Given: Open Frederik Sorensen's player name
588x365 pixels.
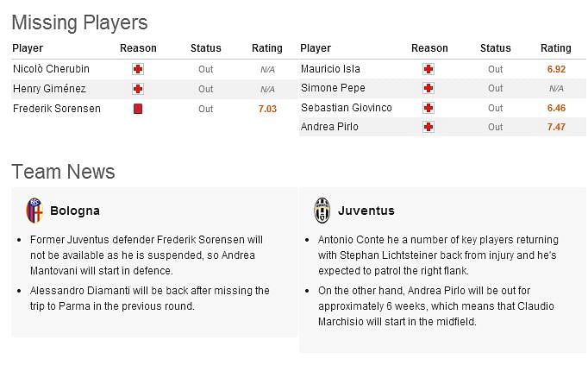Looking at the screenshot, I should (57, 109).
